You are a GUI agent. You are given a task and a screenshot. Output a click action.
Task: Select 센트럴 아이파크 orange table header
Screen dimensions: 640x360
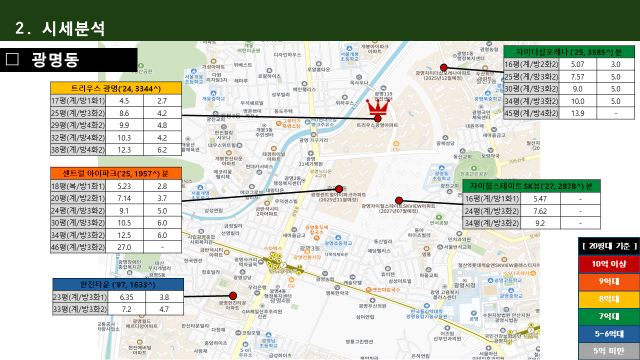(116, 173)
